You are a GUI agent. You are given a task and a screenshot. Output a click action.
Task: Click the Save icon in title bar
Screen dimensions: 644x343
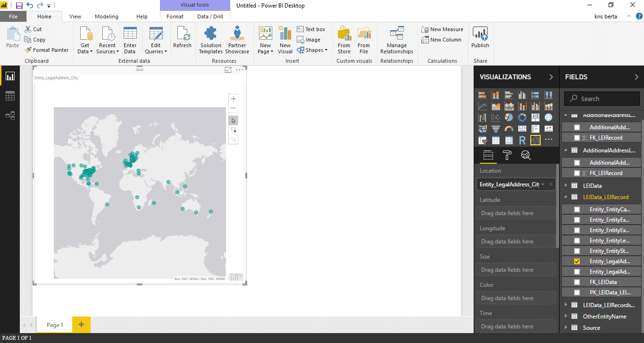[x=19, y=6]
